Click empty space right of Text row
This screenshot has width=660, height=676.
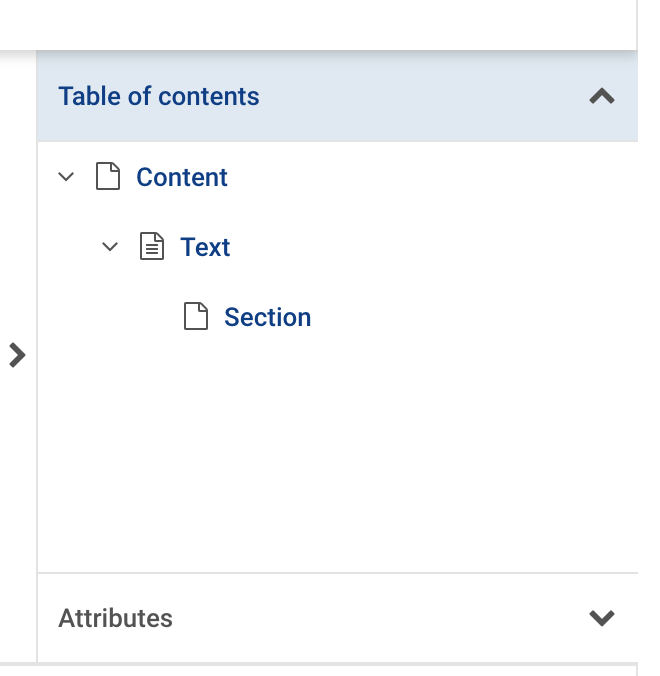pos(430,247)
